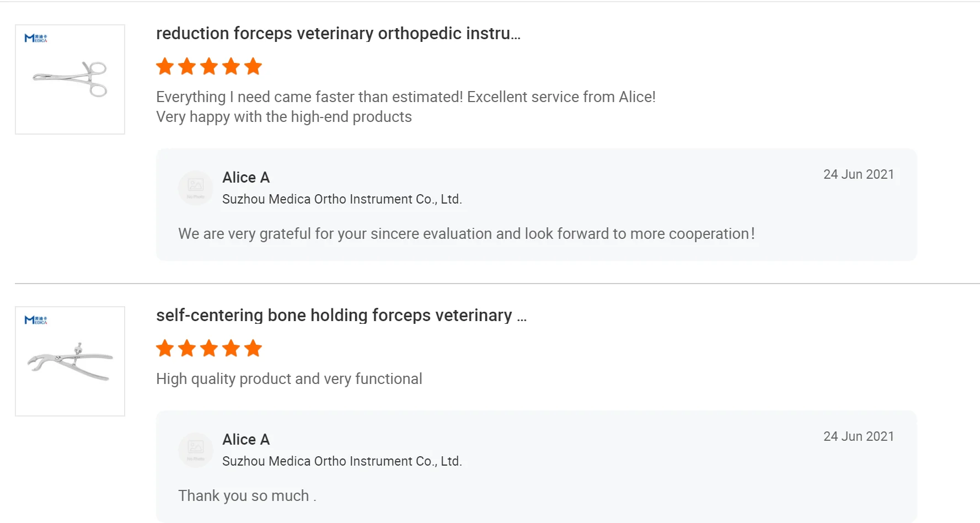This screenshot has height=523, width=980.
Task: Click Suzhou Medica Ortho Instrument Co. in first reply
Action: pyautogui.click(x=342, y=199)
